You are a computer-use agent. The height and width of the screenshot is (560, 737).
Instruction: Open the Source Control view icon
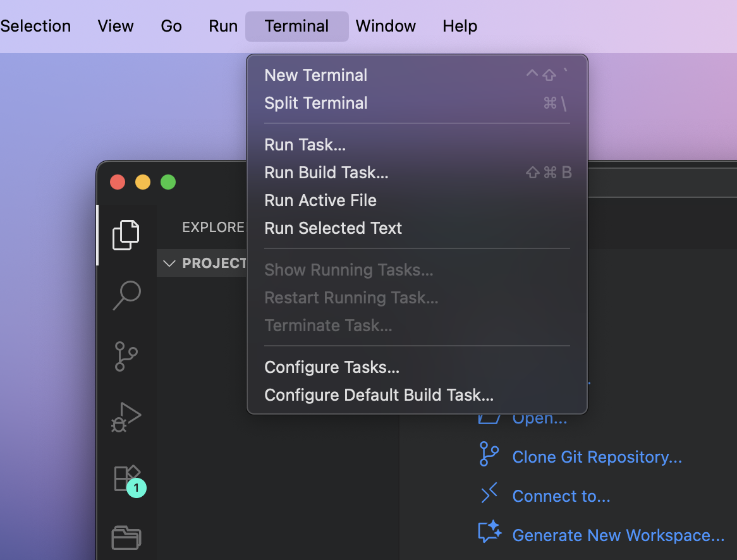[126, 356]
